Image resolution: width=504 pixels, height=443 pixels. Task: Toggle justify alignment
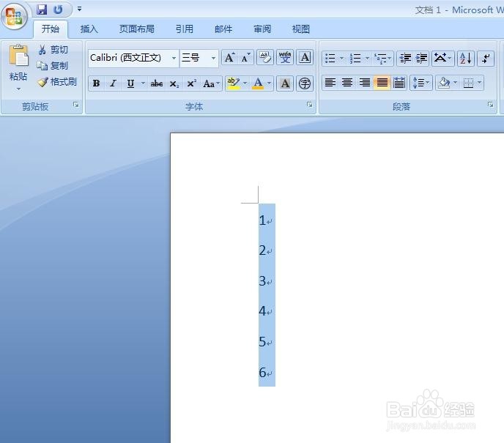pos(382,83)
